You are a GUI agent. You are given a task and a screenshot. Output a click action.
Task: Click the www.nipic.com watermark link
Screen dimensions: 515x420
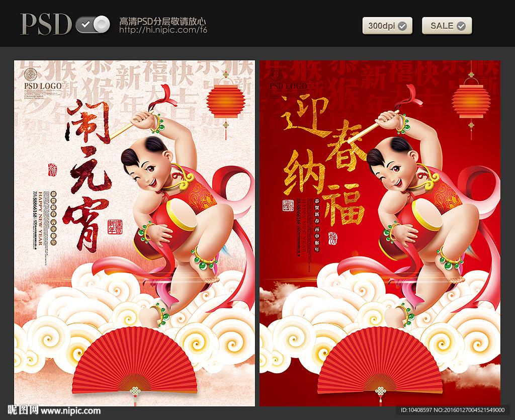pos(70,411)
